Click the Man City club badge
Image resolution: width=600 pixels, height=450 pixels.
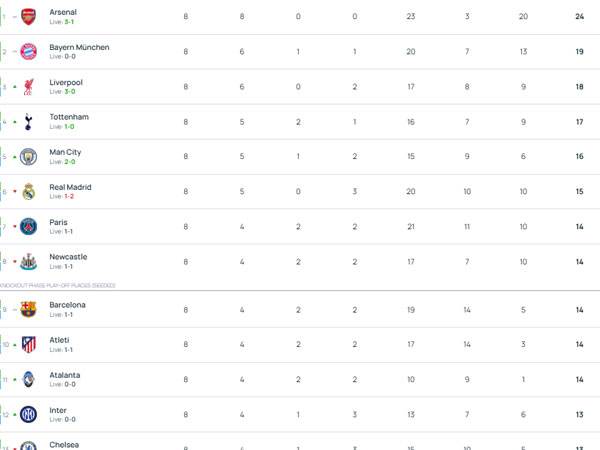tap(28, 156)
